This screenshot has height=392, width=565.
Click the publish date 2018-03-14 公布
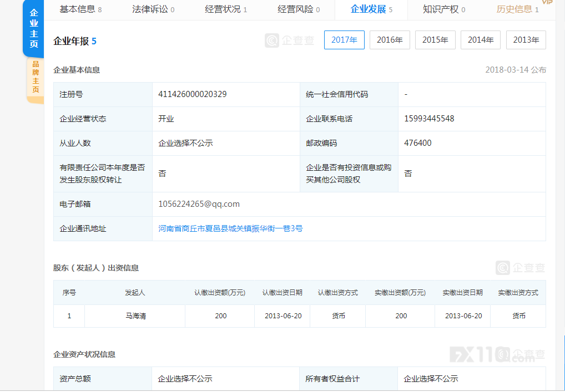pos(516,70)
